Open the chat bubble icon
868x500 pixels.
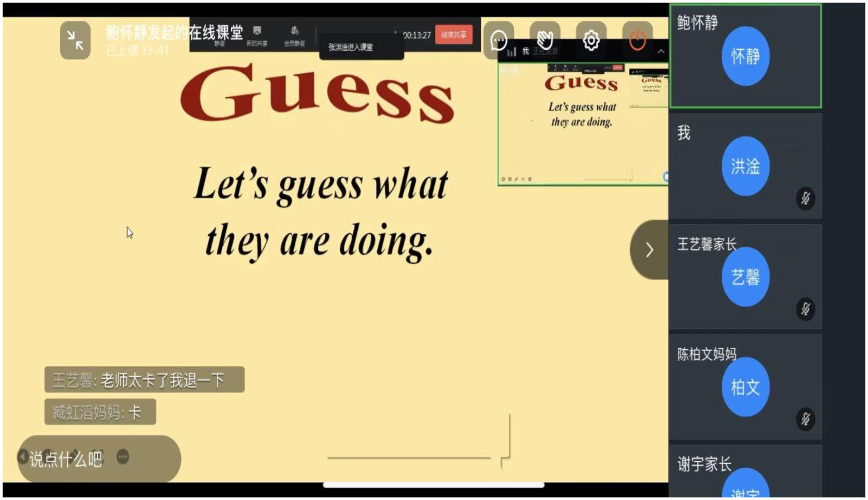[498, 41]
